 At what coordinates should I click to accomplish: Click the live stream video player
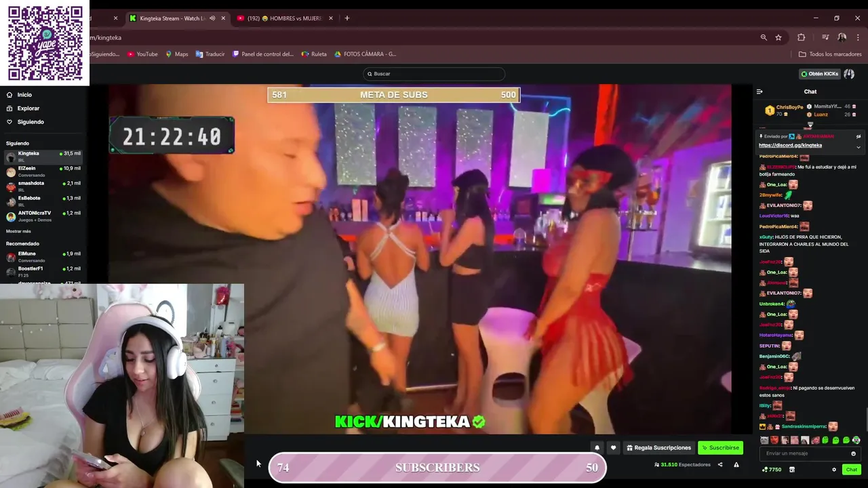pyautogui.click(x=420, y=259)
